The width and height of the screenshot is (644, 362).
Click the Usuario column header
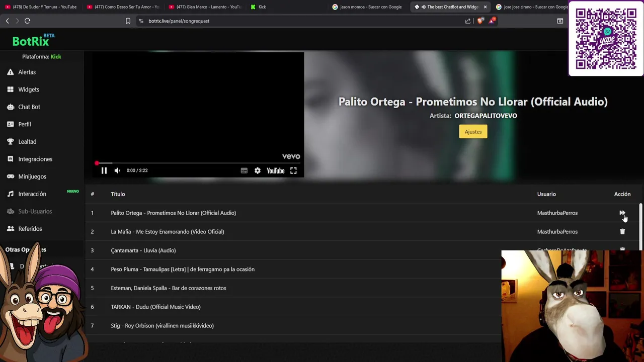click(x=546, y=194)
